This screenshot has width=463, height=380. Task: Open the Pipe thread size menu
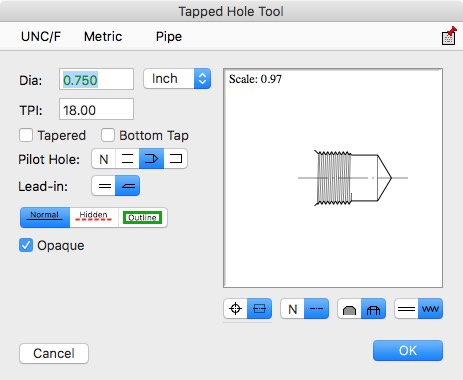[x=169, y=36]
